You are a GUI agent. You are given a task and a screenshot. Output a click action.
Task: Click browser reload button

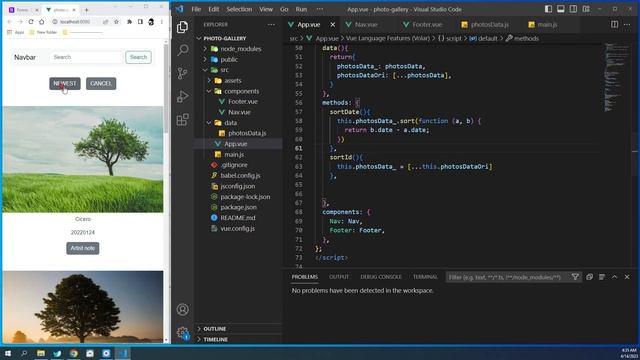tap(31, 22)
